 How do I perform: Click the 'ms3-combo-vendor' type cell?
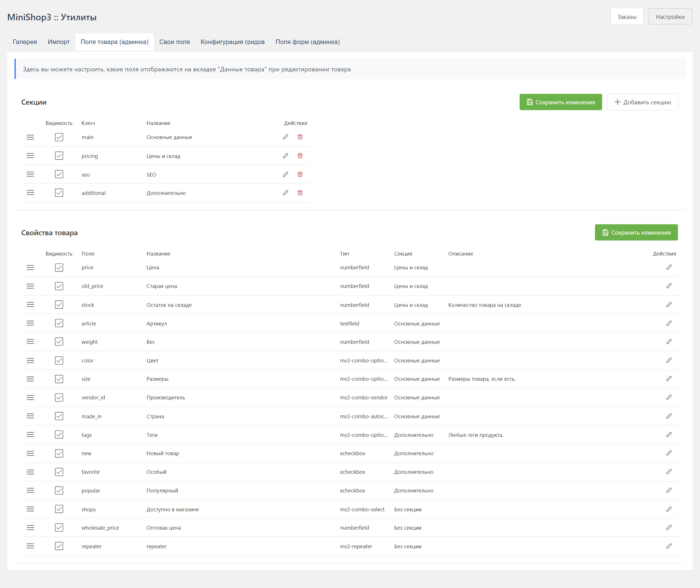(364, 398)
